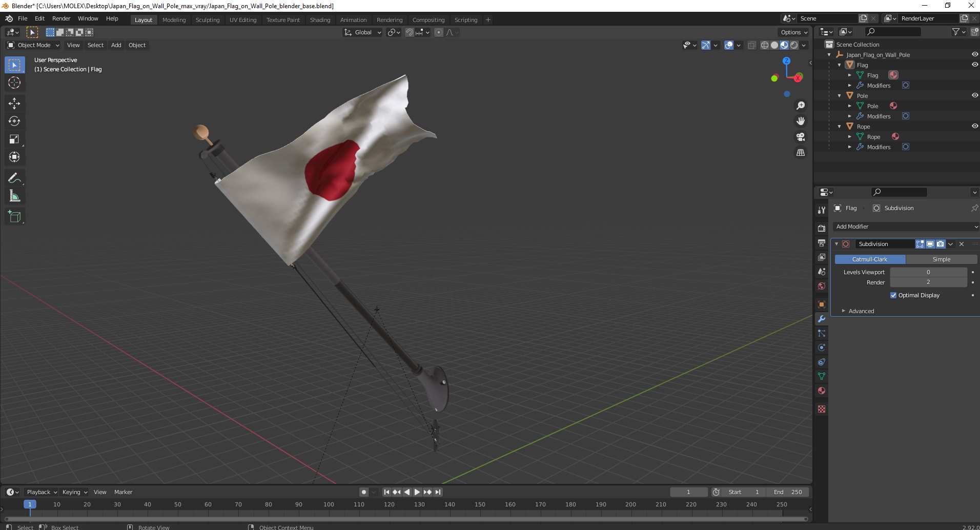Screen dimensions: 980x530
Task: Switch to the Sculpting workspace tab
Action: (x=208, y=20)
